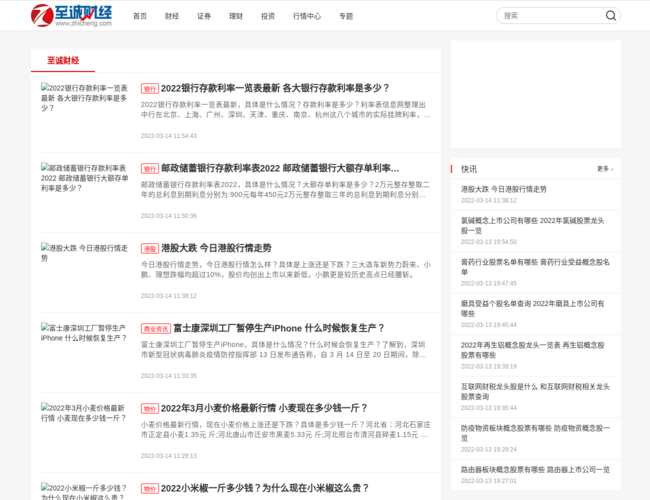This screenshot has height=500, width=650.
Task: Go to the 证券 menu item
Action: pyautogui.click(x=204, y=16)
